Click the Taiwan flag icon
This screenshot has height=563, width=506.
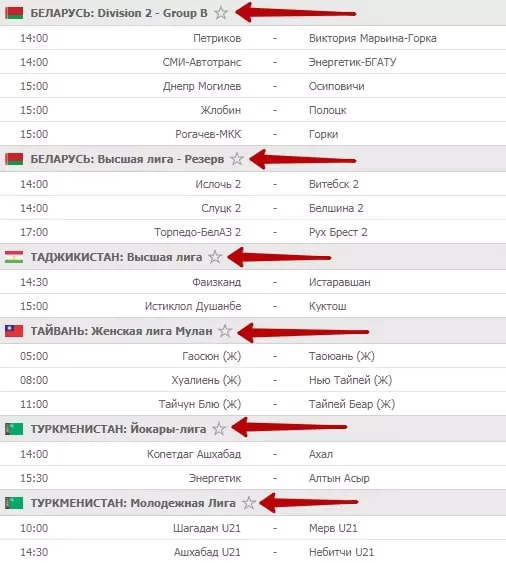pos(14,331)
